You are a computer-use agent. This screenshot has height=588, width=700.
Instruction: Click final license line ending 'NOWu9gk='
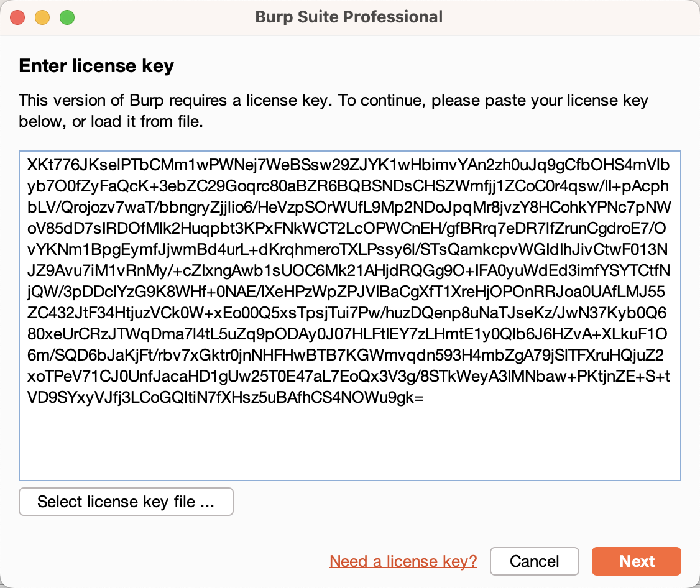pyautogui.click(x=226, y=397)
